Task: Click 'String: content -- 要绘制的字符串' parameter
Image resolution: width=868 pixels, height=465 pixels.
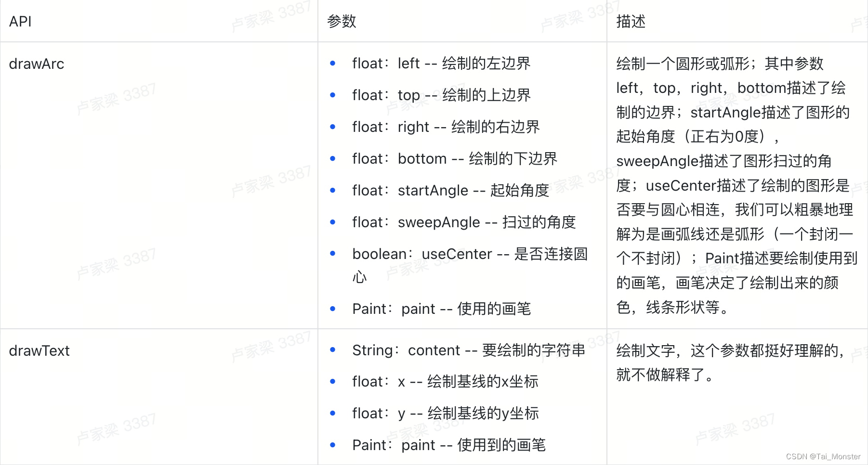Action: (469, 350)
